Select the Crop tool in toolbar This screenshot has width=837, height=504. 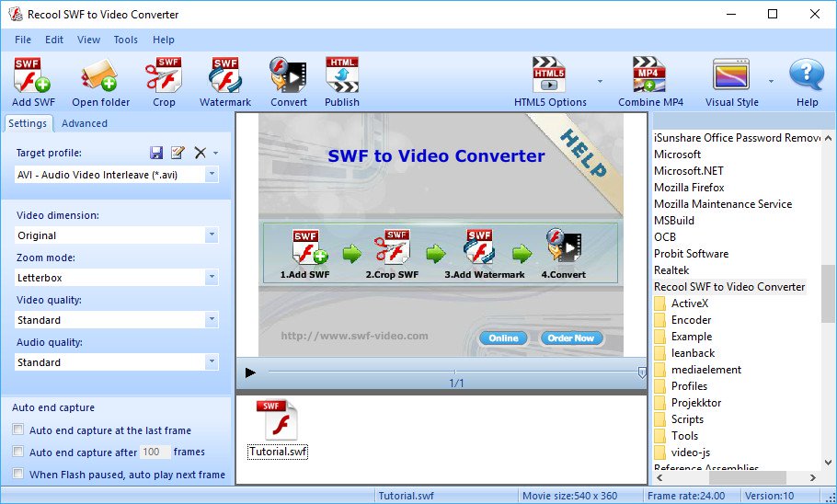164,74
